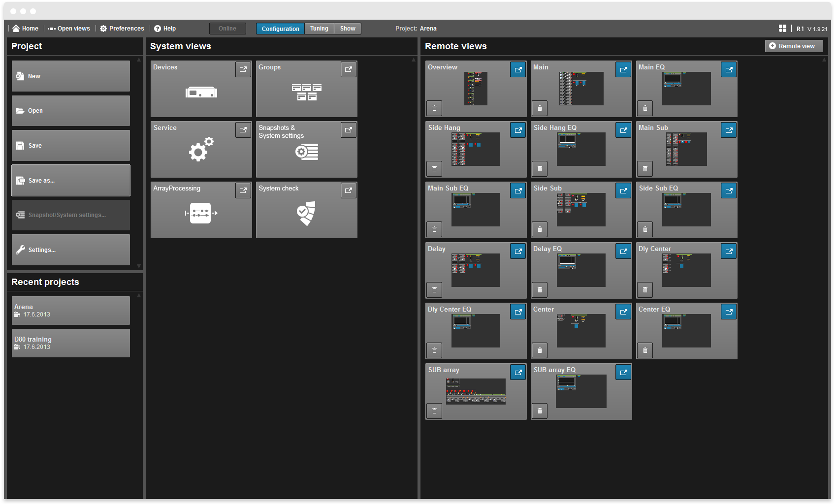837x504 pixels.
Task: Delete the Main remote view
Action: click(540, 108)
